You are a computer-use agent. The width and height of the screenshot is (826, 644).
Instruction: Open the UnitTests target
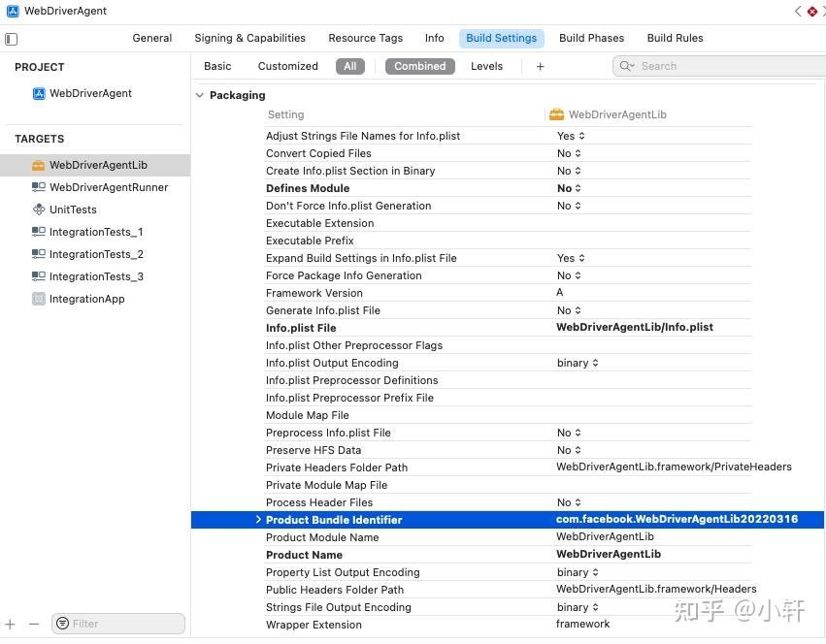coord(74,209)
